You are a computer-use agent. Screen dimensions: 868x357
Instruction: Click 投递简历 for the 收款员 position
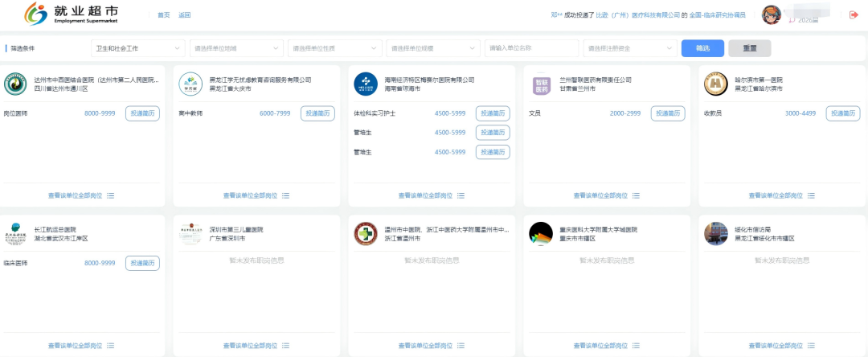[x=843, y=113]
